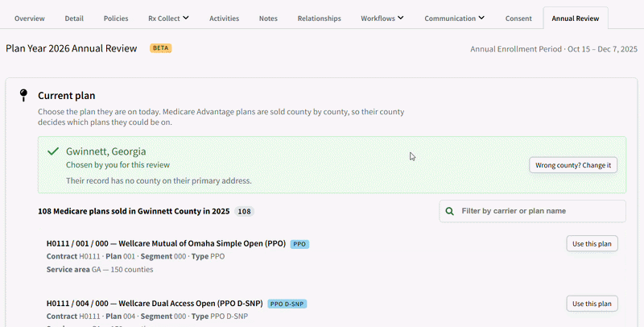Screen dimensions: 644x327
Task: Click the pin icon beside Current plan
Action: (x=24, y=95)
